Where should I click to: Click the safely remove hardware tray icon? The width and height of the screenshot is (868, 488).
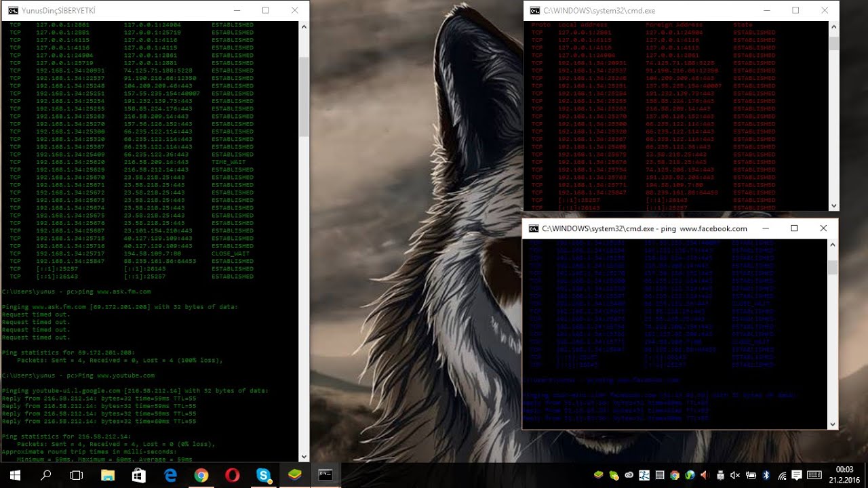coord(721,476)
